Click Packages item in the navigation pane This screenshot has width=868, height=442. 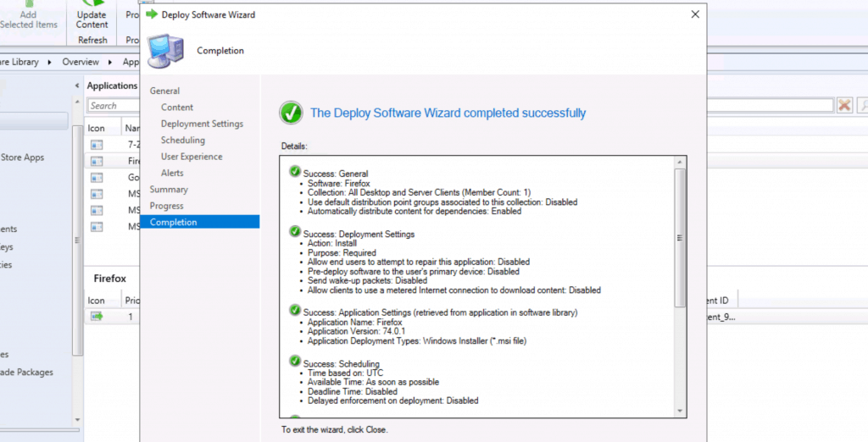click(26, 373)
